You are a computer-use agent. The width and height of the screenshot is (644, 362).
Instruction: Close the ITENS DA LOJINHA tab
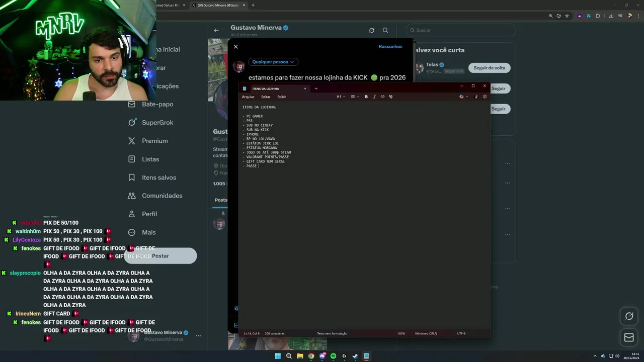[305, 88]
